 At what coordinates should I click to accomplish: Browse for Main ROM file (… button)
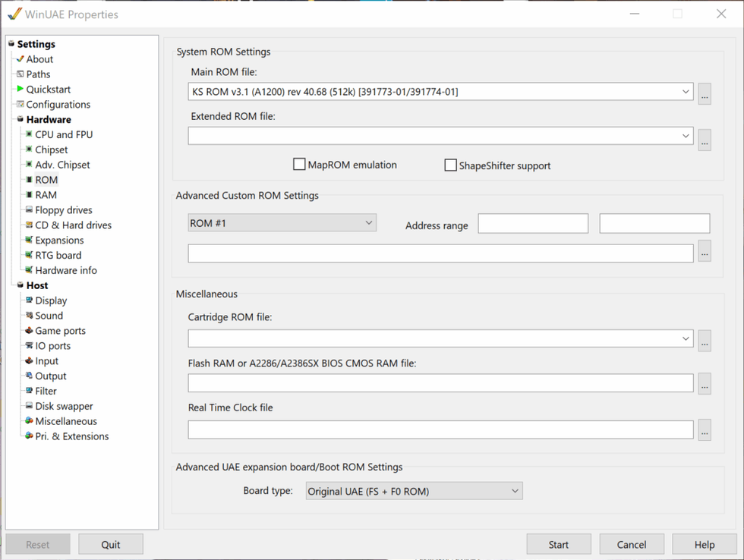pos(705,94)
